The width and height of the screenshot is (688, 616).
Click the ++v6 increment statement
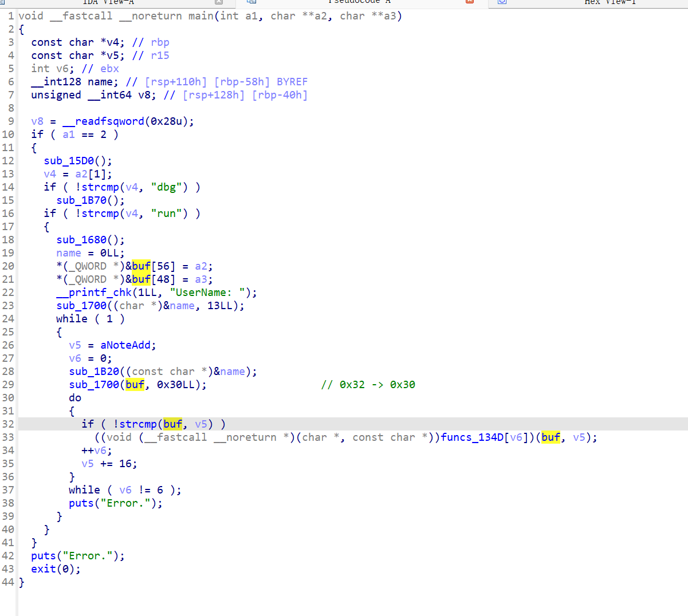click(97, 451)
